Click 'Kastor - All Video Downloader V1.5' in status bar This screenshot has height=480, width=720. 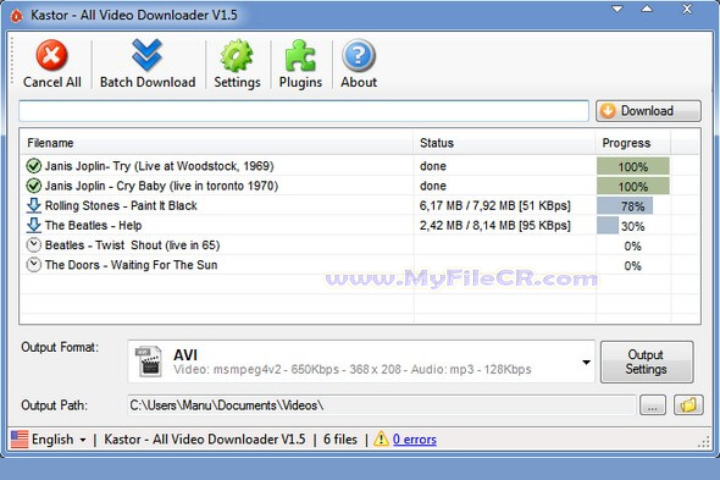(x=205, y=440)
